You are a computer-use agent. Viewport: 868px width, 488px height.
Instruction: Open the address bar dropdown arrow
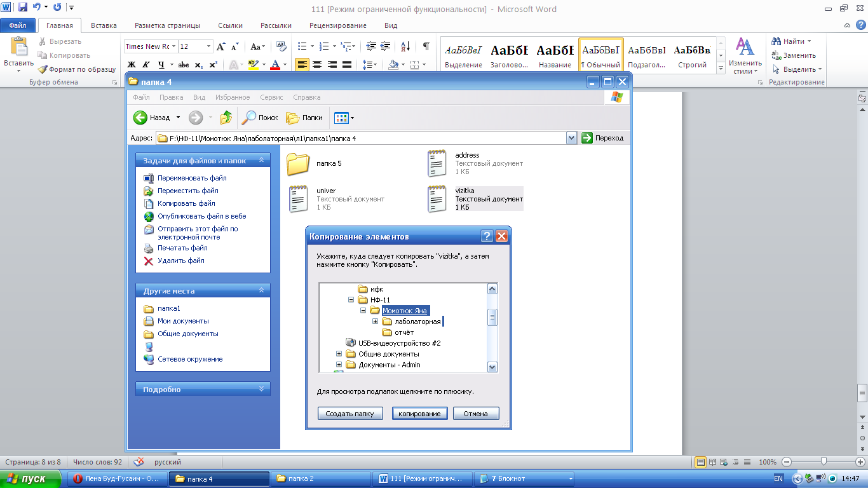(571, 138)
